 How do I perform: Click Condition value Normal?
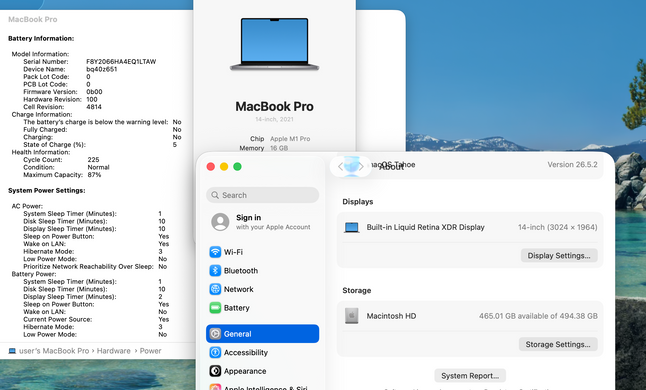(x=98, y=167)
